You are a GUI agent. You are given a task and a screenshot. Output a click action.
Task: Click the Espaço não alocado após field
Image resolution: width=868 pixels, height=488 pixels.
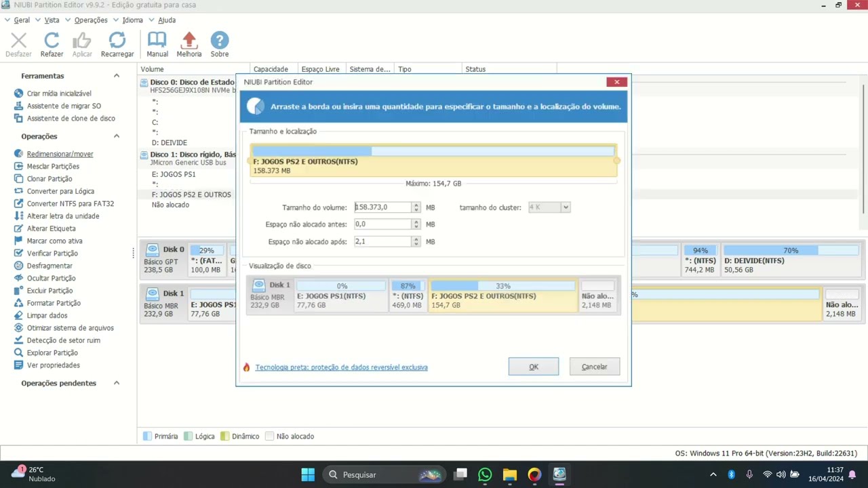383,241
